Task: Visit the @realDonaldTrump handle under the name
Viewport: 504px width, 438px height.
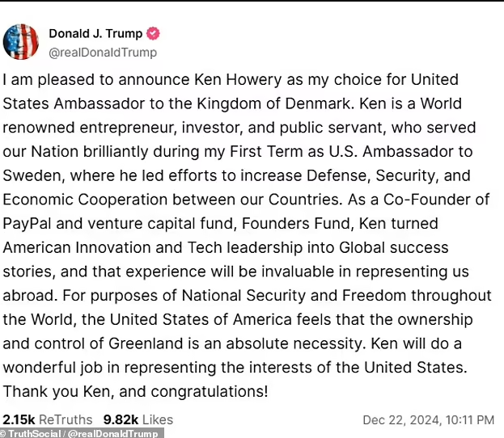Action: (103, 53)
